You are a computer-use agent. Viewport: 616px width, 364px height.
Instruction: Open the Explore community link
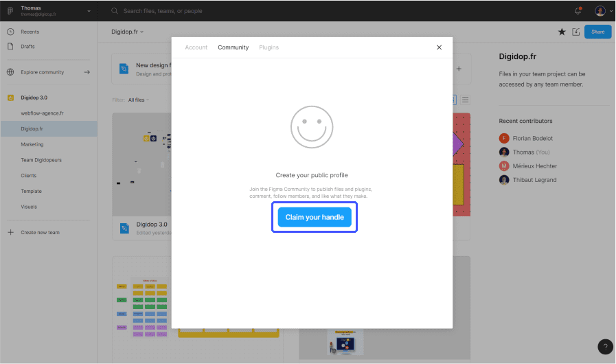click(43, 72)
